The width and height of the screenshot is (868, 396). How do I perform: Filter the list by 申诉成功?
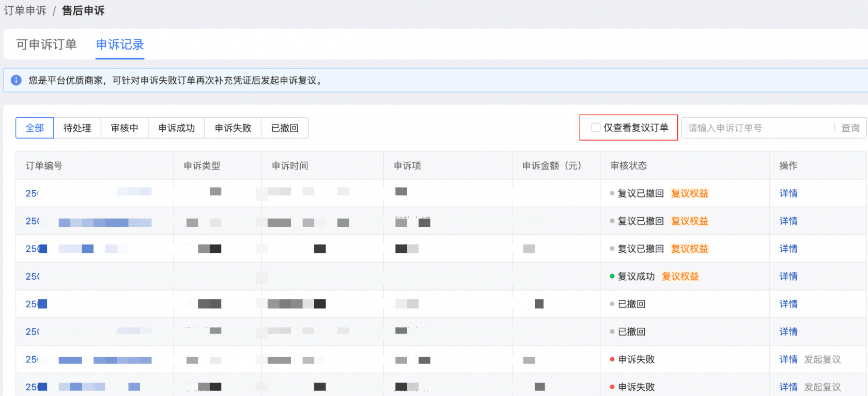tap(176, 128)
